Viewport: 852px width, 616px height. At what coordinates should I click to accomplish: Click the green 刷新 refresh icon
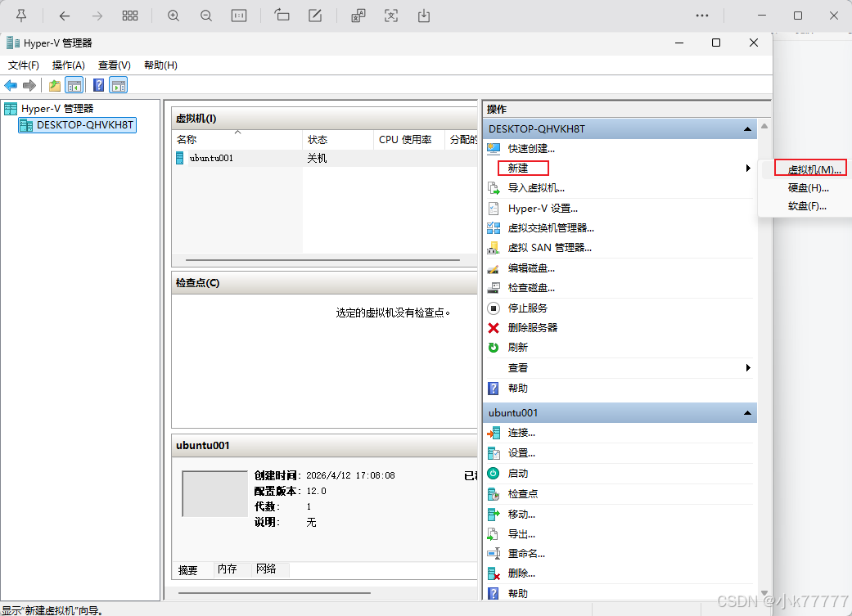494,348
